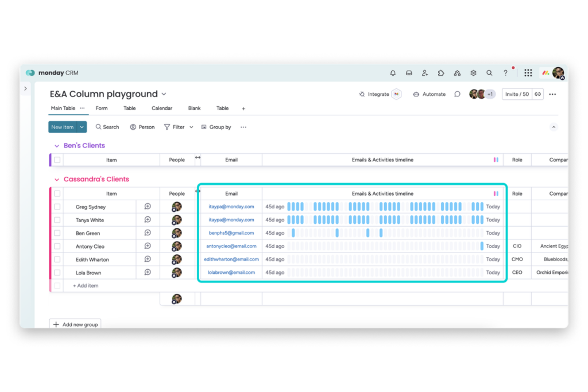Open the apps puzzle-piece icon
The width and height of the screenshot is (588, 392).
point(441,73)
